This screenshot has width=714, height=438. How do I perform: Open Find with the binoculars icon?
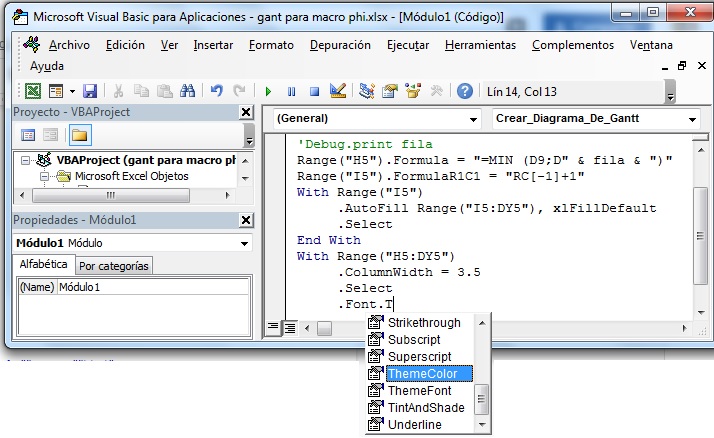tap(187, 91)
